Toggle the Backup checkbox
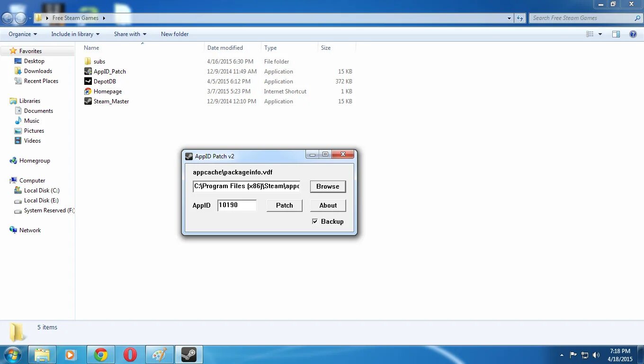The height and width of the screenshot is (364, 644). click(x=315, y=221)
